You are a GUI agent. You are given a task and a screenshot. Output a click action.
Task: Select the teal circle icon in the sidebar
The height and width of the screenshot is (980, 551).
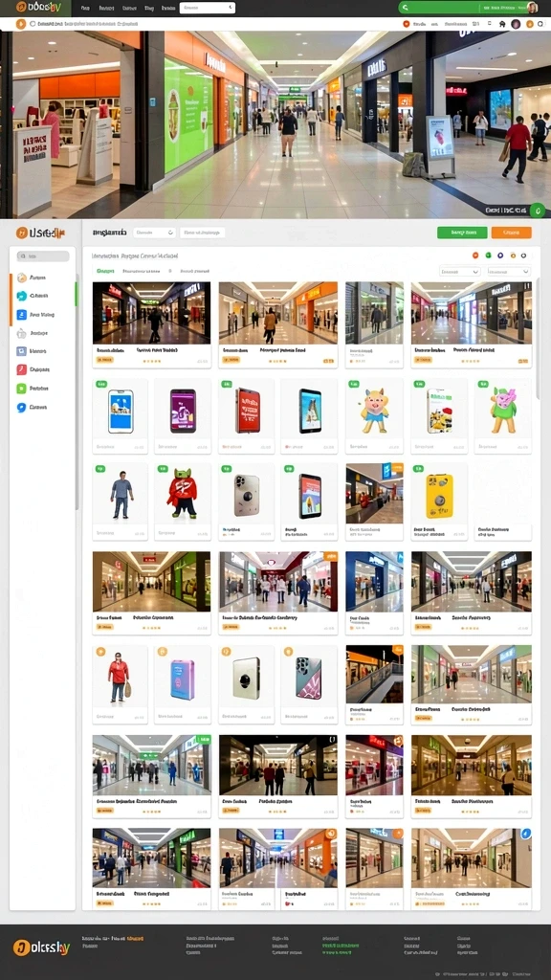[x=22, y=296]
